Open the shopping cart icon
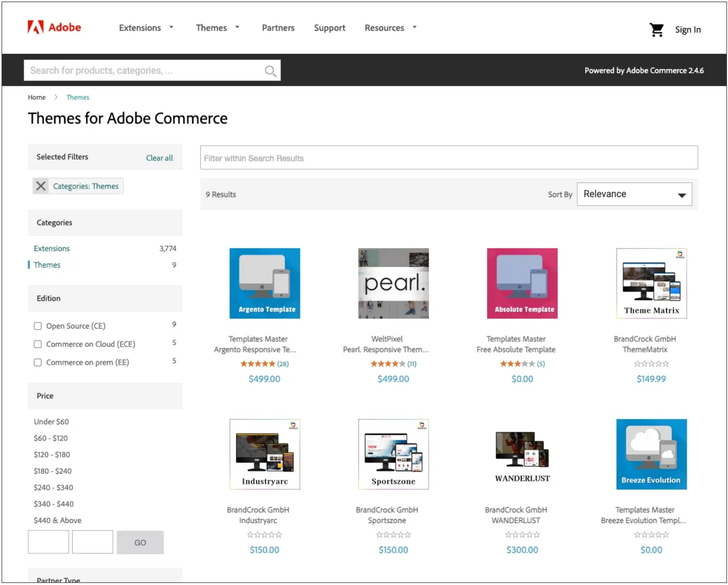The image size is (728, 585). (656, 30)
